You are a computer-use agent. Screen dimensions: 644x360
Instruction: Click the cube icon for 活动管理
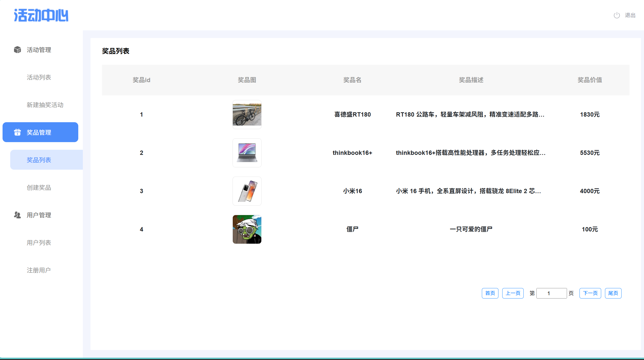coord(17,50)
